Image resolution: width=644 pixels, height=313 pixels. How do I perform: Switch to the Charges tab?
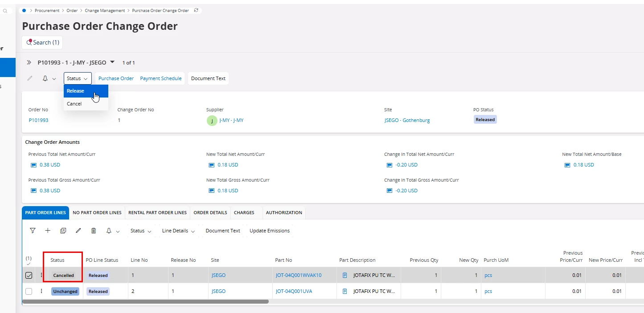[x=244, y=212]
